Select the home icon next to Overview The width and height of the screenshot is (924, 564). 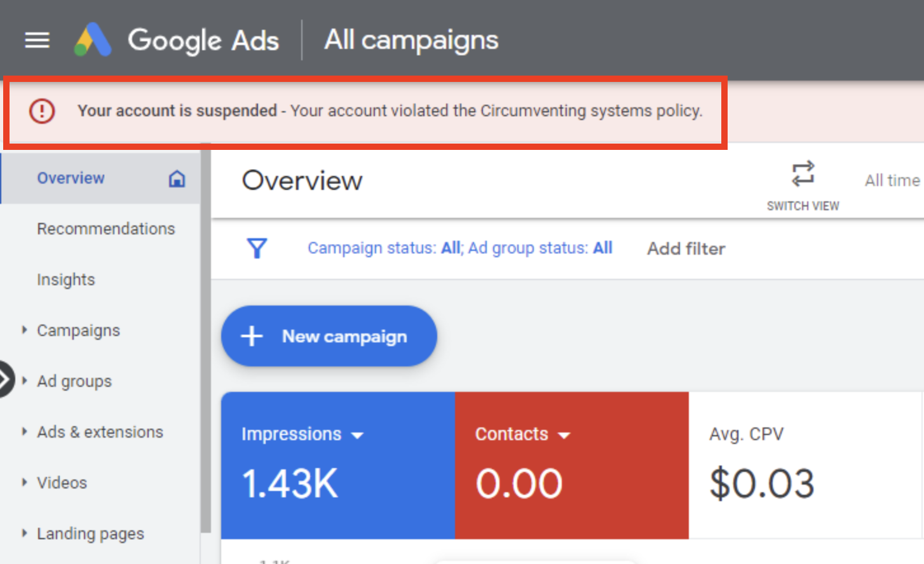tap(177, 179)
